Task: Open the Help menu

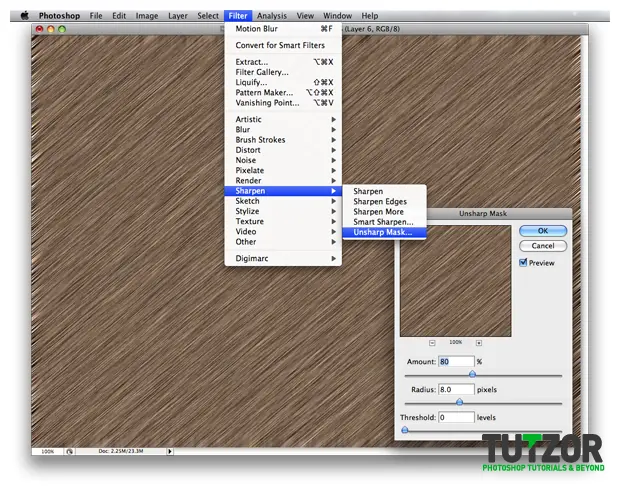Action: tap(370, 16)
